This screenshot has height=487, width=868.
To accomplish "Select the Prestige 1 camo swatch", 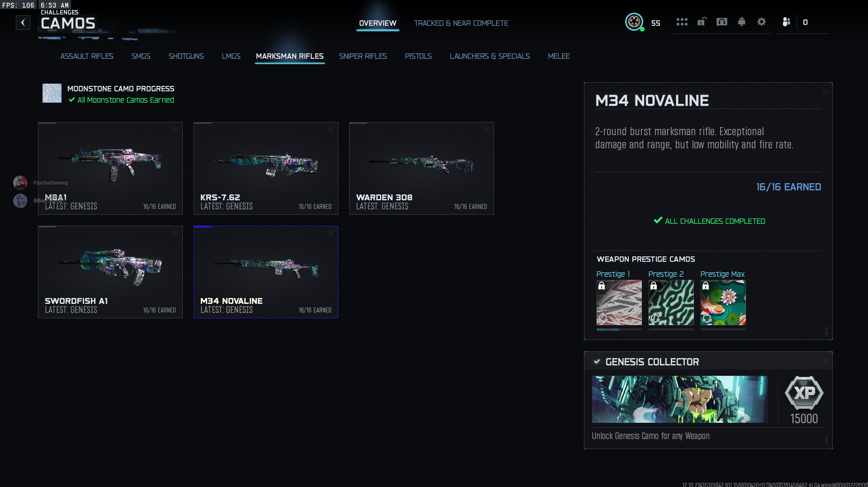I will (619, 303).
